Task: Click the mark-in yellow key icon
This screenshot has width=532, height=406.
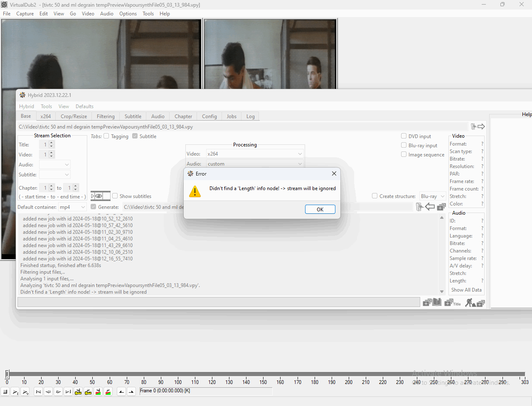Action: coord(78,391)
